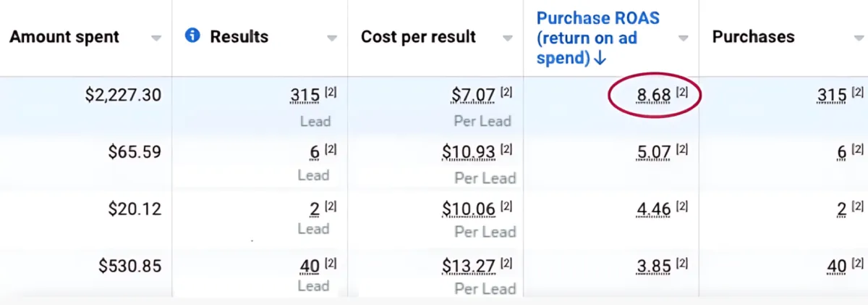Click the $7.07 cost per lead
This screenshot has height=305, width=868.
tap(473, 96)
